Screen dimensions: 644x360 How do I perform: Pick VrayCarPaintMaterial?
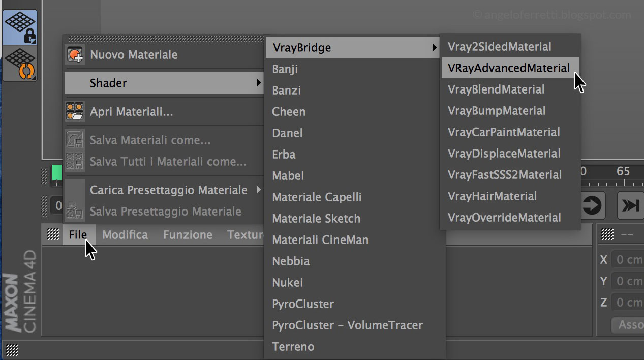tap(510, 132)
